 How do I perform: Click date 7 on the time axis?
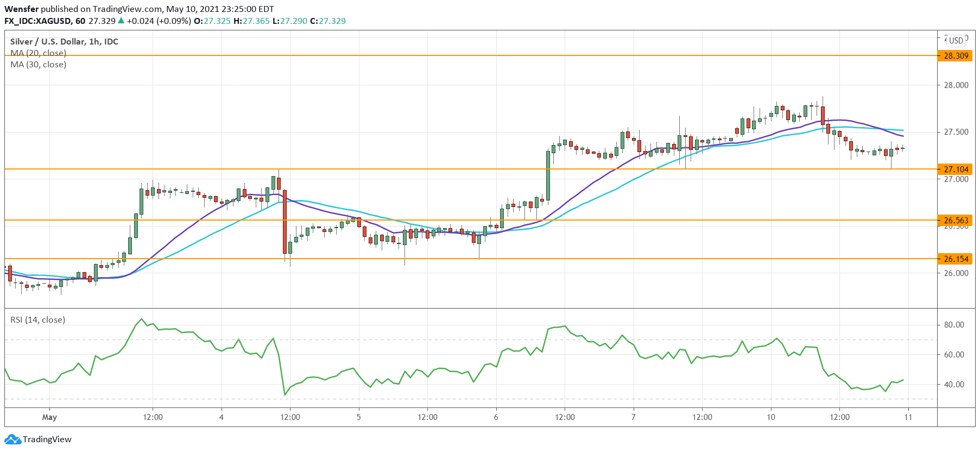[x=633, y=417]
